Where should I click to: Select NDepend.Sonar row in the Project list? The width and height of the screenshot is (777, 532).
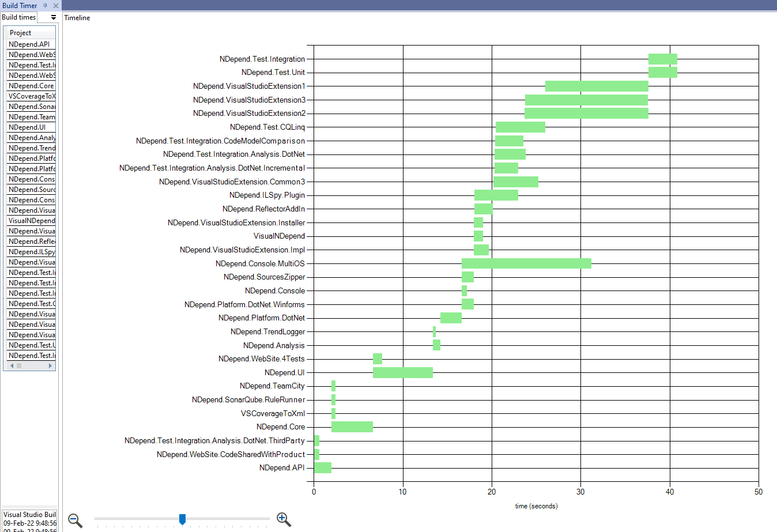click(31, 107)
